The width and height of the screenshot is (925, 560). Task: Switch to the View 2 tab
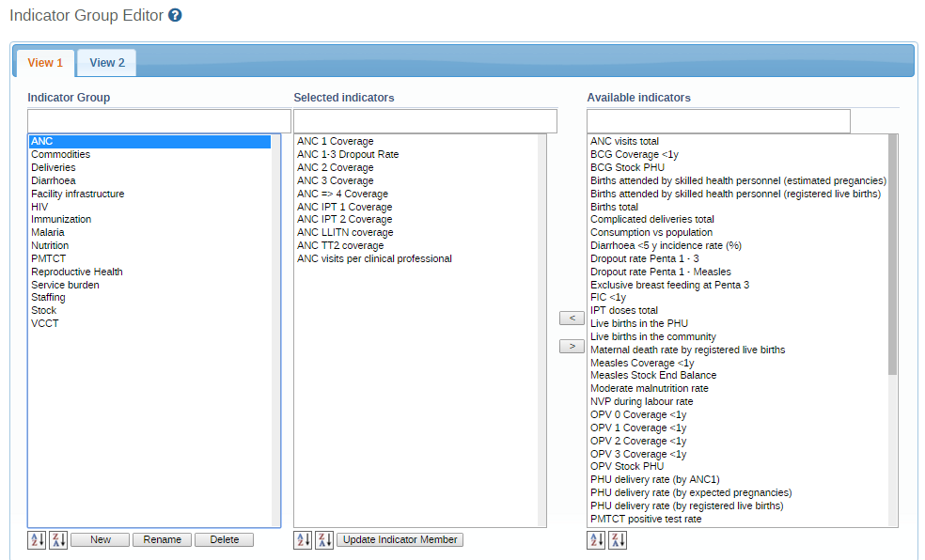(x=107, y=63)
